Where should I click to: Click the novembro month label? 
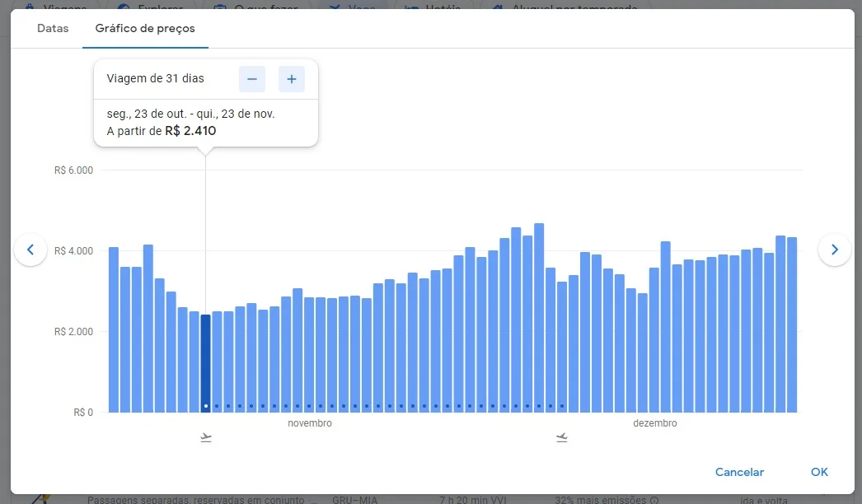coord(310,423)
